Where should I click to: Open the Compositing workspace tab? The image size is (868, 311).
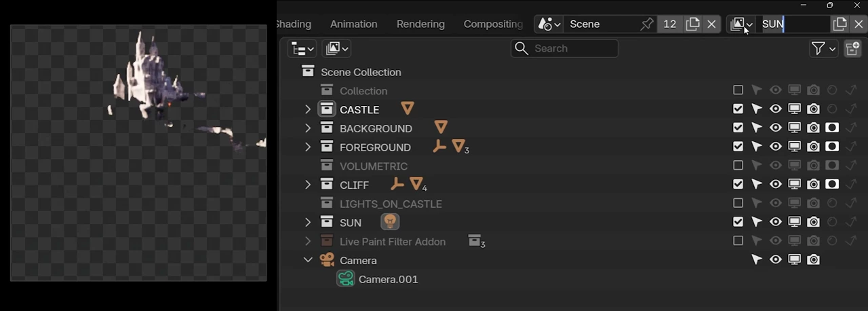point(493,24)
